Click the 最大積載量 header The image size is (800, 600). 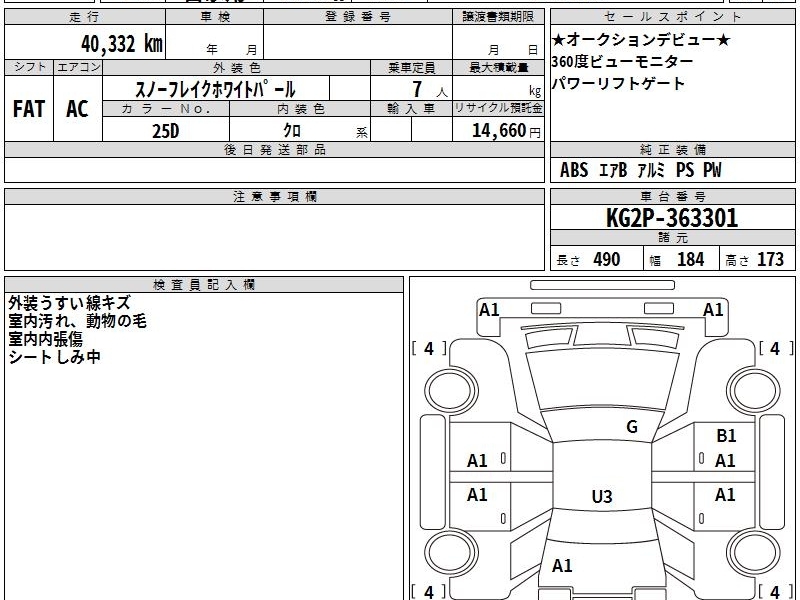click(x=498, y=67)
